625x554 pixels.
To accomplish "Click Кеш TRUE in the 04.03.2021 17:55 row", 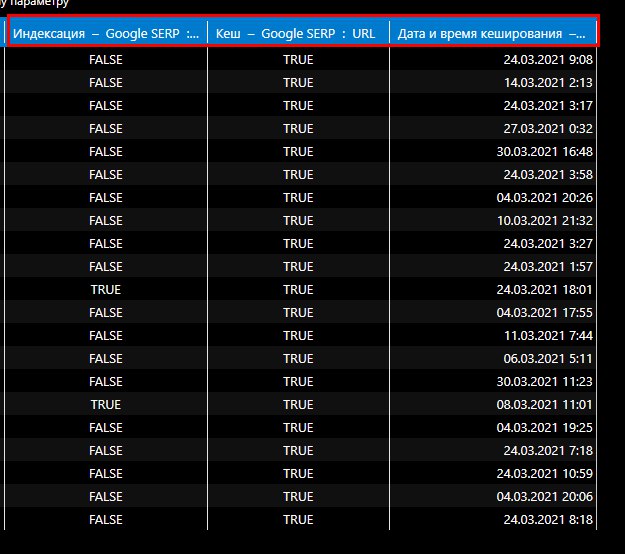I will click(x=298, y=312).
